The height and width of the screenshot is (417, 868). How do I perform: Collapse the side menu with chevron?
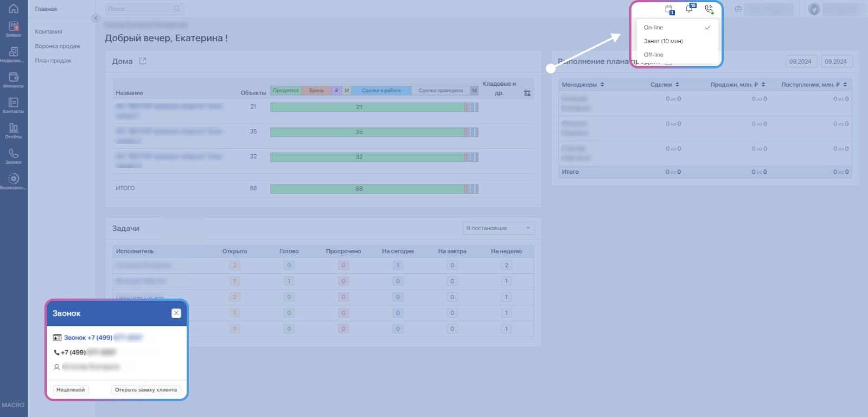96,18
